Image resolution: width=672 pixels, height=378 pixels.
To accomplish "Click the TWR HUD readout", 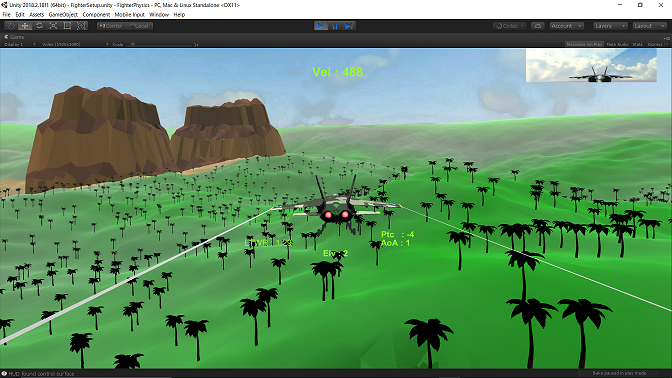I will coord(269,243).
